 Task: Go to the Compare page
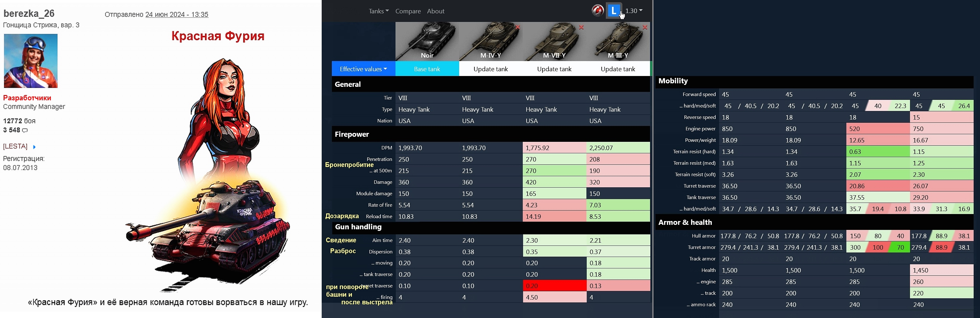tap(408, 11)
